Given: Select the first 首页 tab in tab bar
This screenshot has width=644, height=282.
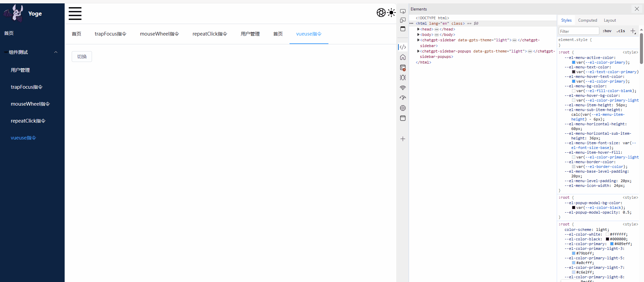Looking at the screenshot, I should tap(76, 34).
